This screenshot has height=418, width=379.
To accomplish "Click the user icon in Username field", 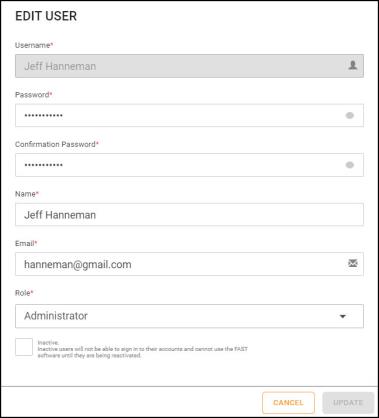I will click(353, 66).
